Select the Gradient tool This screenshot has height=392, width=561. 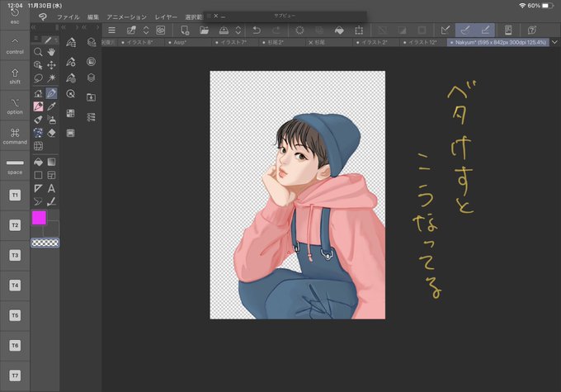[51, 163]
